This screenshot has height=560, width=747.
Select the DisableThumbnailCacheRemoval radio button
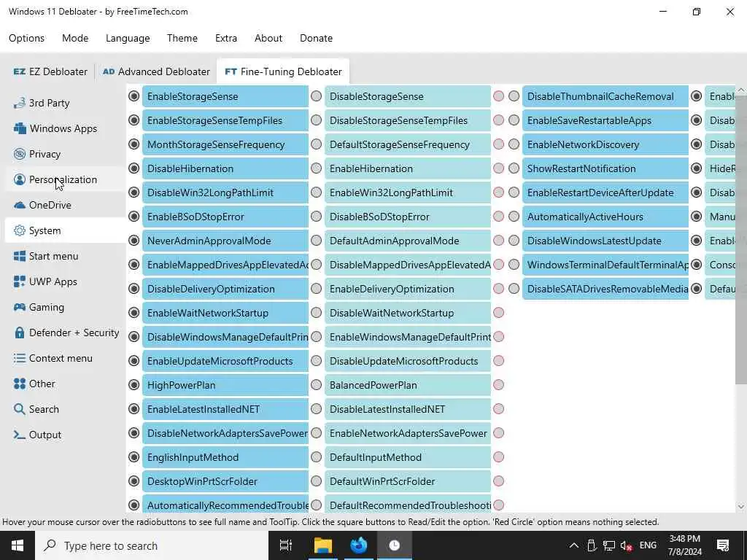[514, 96]
